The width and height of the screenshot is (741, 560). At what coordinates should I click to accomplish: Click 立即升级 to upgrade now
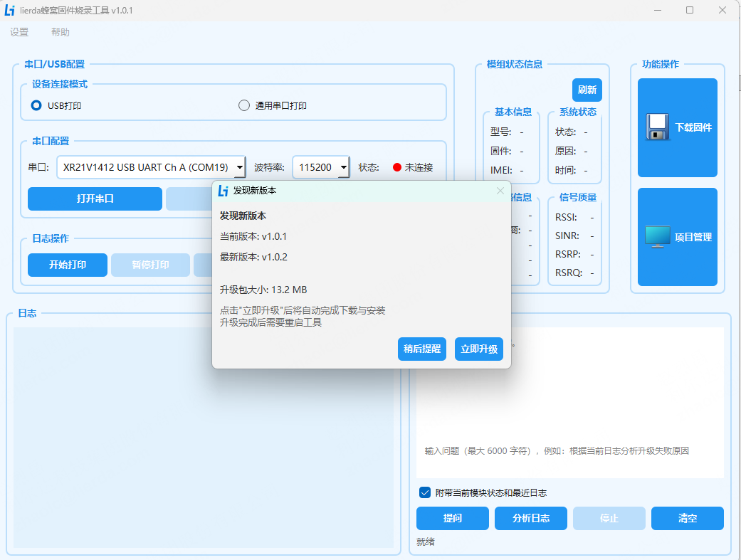(x=479, y=349)
